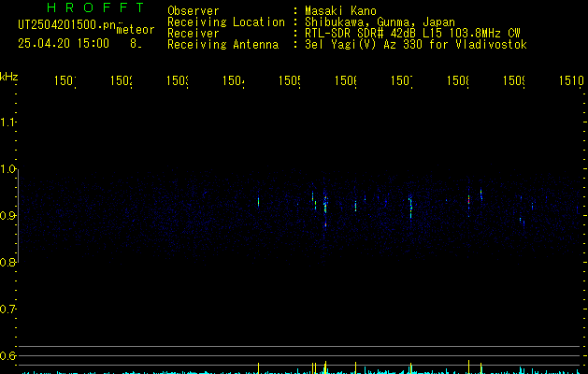The height and width of the screenshot is (374, 588).
Task: Click the green HROFFT title text
Action: coord(95,7)
